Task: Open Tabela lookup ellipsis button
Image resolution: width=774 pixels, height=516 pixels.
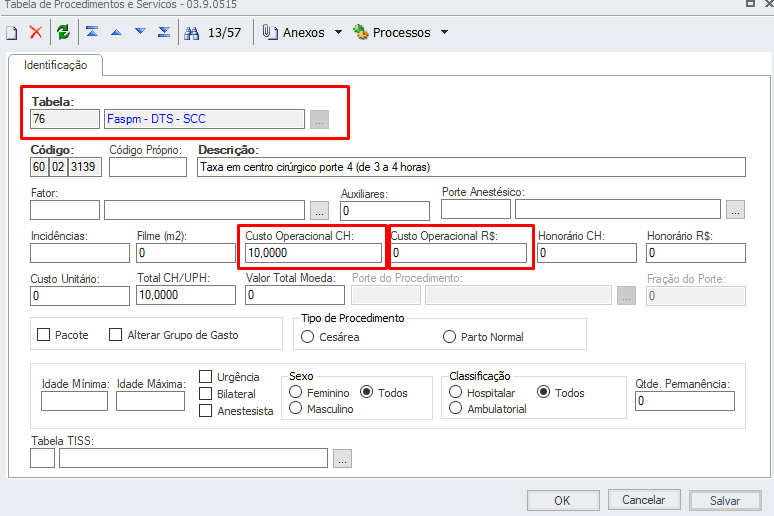Action: coord(319,119)
